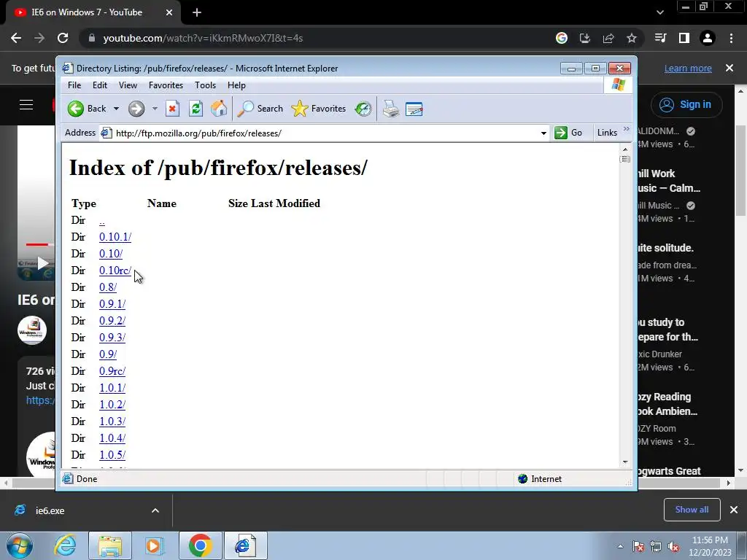The image size is (747, 560).
Task: Click the IE Forward arrow button
Action: [136, 109]
